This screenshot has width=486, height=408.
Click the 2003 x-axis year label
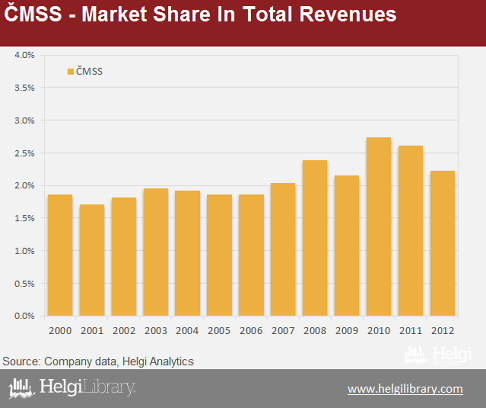(x=156, y=331)
